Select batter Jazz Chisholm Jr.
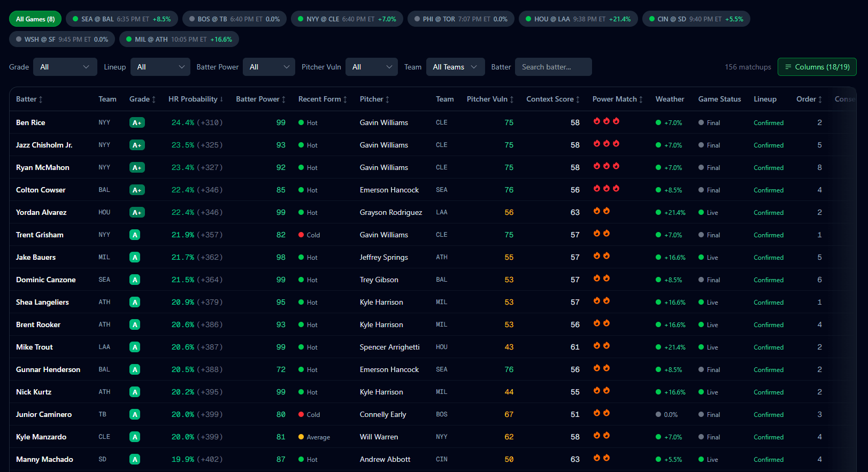Image resolution: width=868 pixels, height=472 pixels. point(44,145)
